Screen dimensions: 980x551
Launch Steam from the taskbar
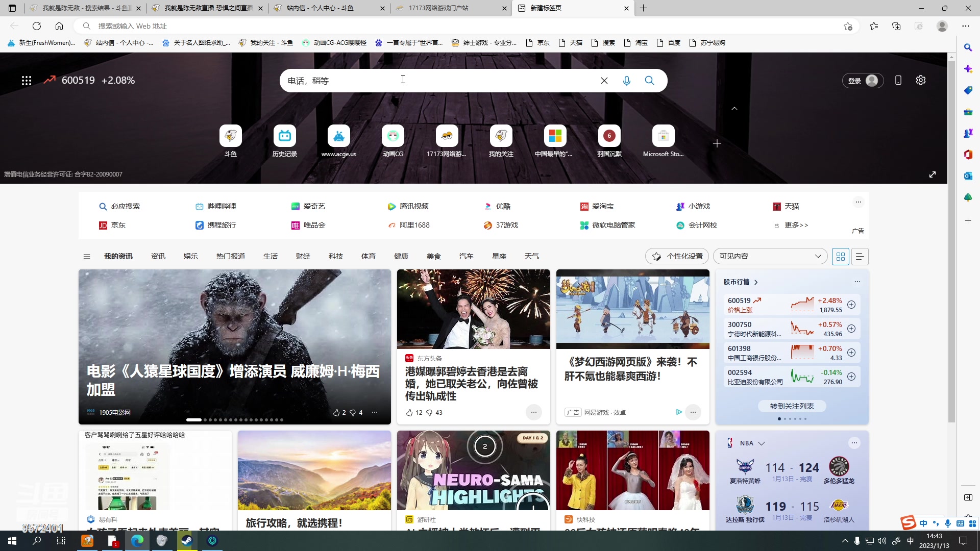[x=187, y=541]
